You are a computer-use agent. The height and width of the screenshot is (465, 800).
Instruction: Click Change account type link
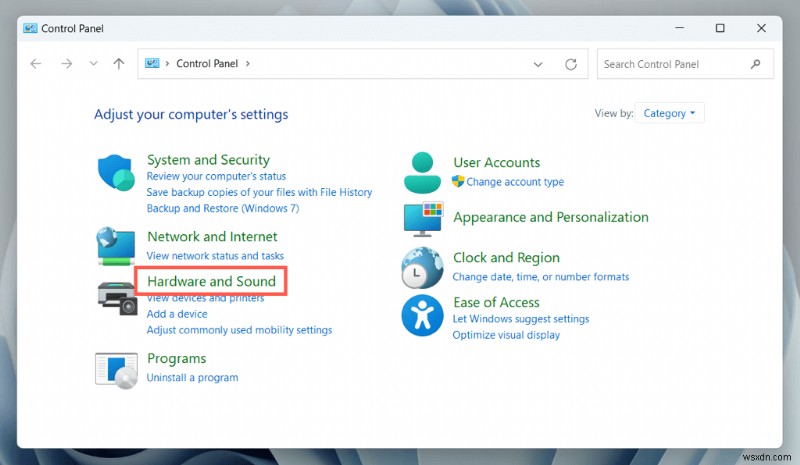pos(515,182)
